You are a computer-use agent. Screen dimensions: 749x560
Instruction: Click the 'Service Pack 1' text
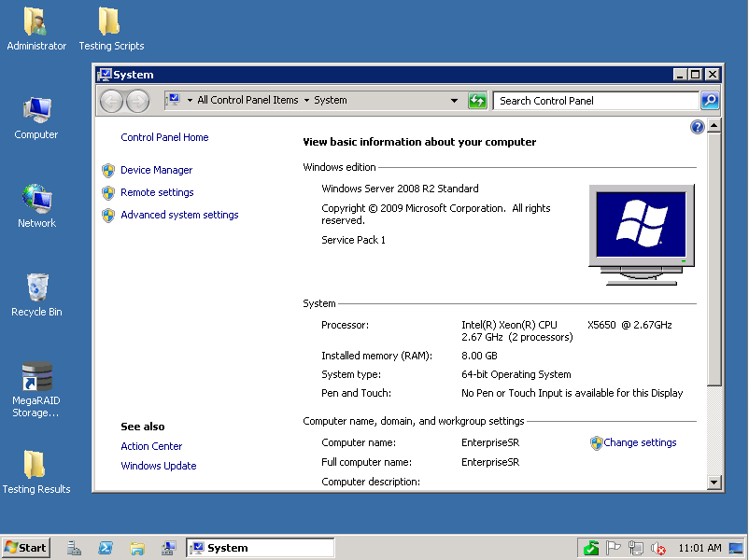click(x=353, y=240)
